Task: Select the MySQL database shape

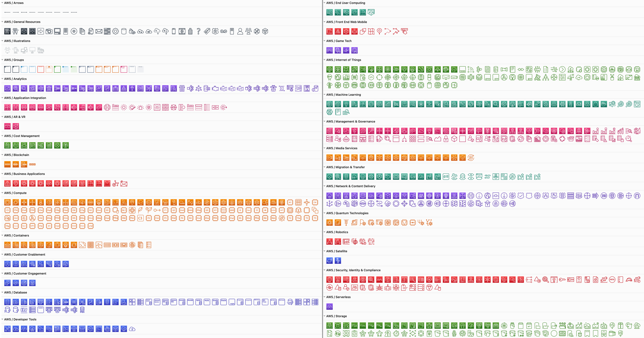Action: pyautogui.click(x=199, y=302)
